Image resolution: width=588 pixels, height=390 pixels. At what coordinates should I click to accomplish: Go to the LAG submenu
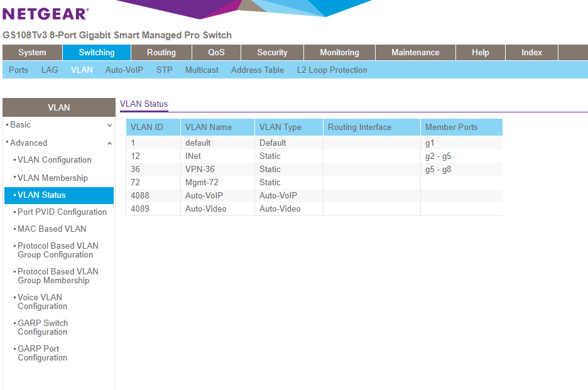(50, 70)
